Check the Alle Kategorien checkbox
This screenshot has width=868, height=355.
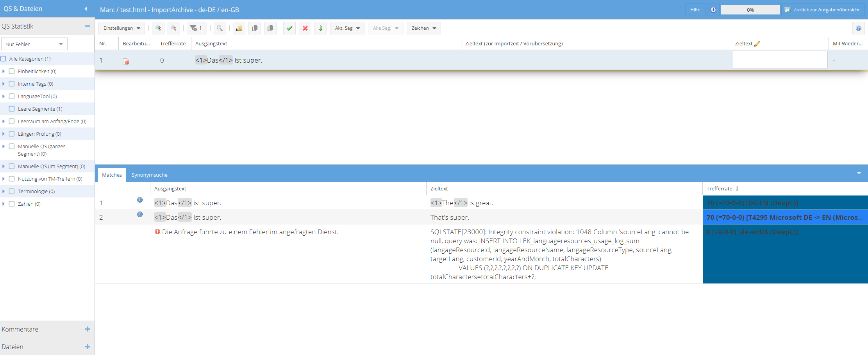click(x=4, y=59)
